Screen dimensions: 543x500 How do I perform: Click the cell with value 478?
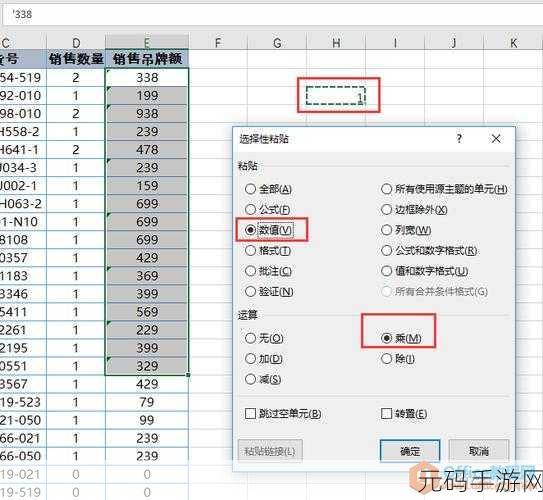coord(147,150)
